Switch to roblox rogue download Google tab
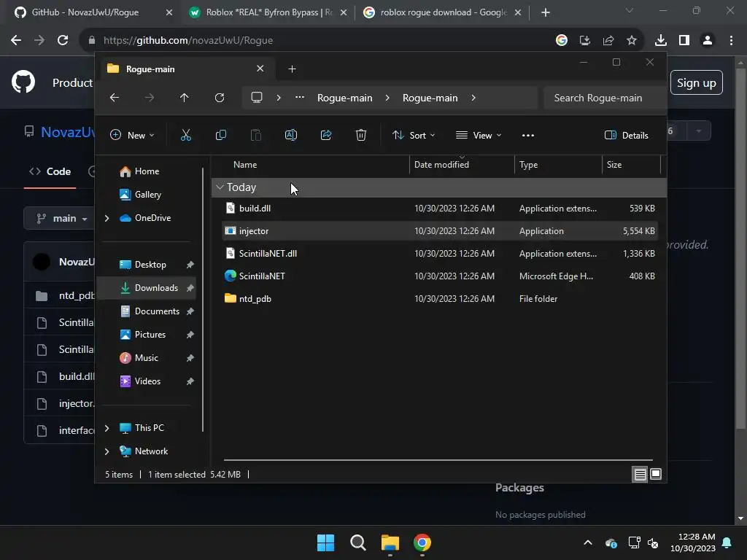Screen dimensions: 747x560 (443, 12)
